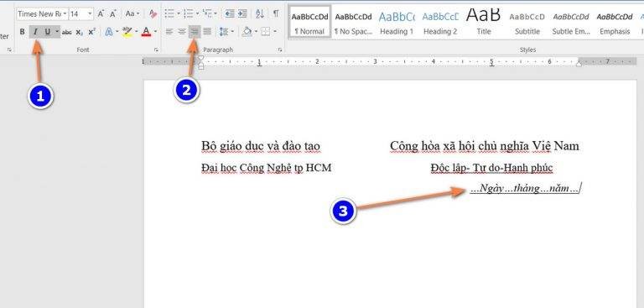The height and width of the screenshot is (308, 644).
Task: Click on the italic date line
Action: pos(525,188)
